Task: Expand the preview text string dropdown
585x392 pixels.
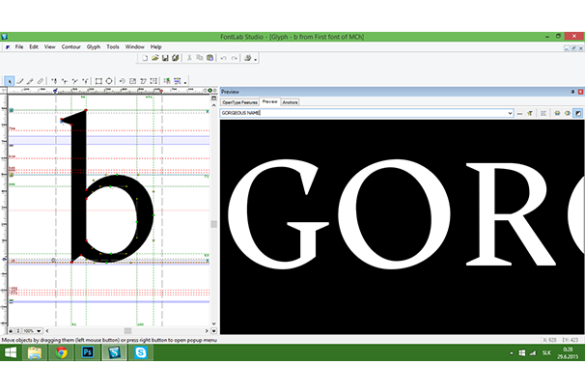Action: click(509, 113)
